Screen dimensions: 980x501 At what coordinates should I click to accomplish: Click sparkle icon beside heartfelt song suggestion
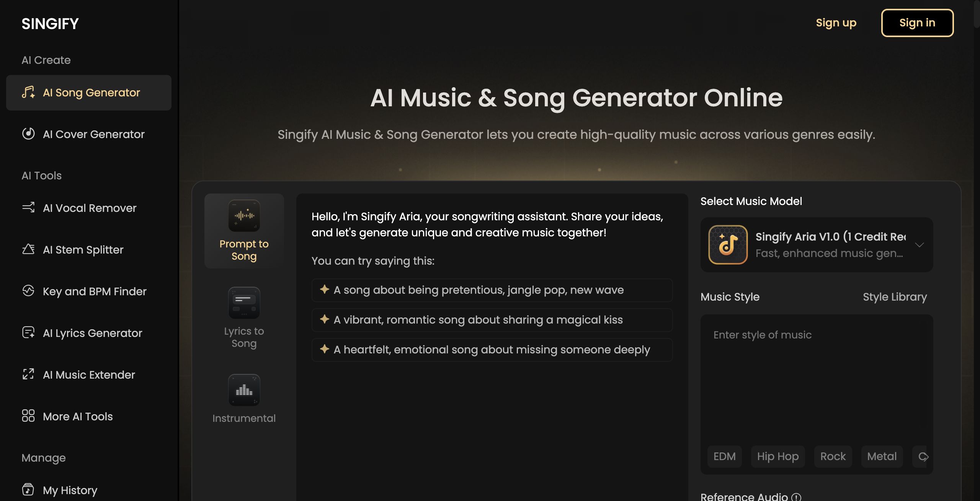pyautogui.click(x=325, y=349)
